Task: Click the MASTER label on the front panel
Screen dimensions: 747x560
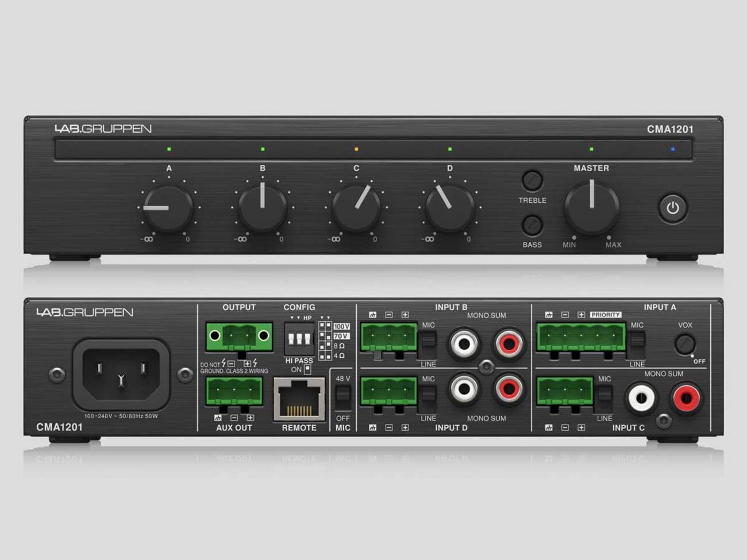Action: tap(591, 168)
